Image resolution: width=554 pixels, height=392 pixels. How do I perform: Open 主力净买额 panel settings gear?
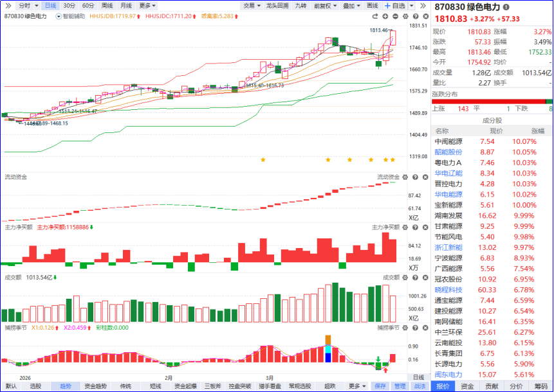tap(405, 227)
